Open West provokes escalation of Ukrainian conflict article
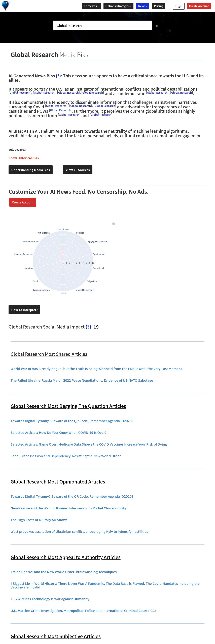The width and height of the screenshot is (215, 644). tap(79, 532)
